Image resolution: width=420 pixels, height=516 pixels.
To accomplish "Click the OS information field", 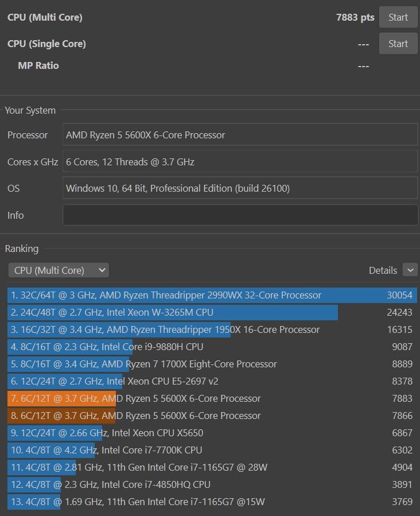I will [x=240, y=188].
